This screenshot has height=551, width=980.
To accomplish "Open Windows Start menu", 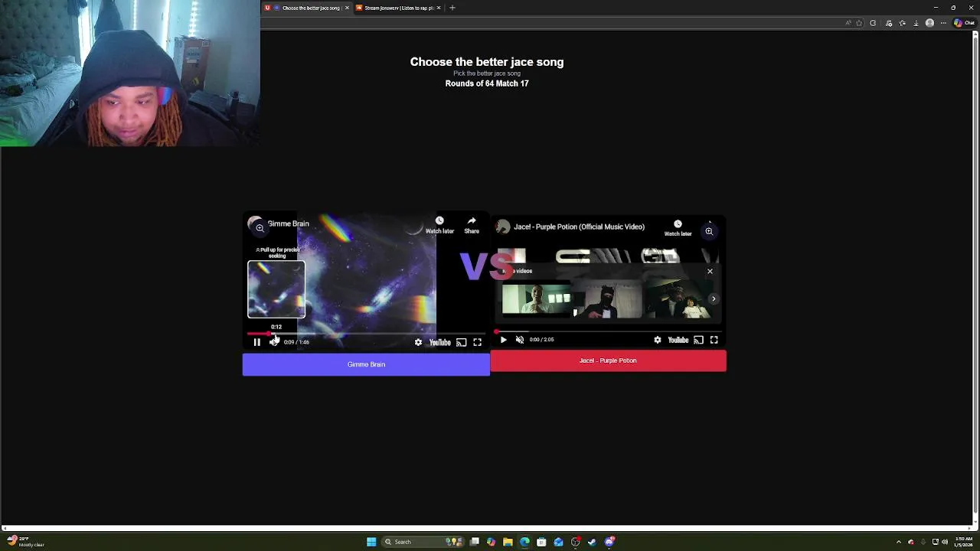I will coord(371,542).
